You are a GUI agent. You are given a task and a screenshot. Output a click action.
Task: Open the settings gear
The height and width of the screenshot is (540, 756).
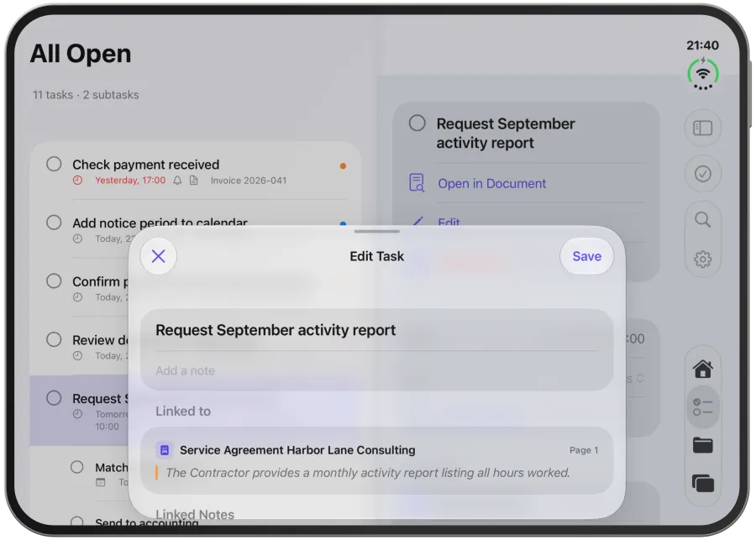pos(702,259)
